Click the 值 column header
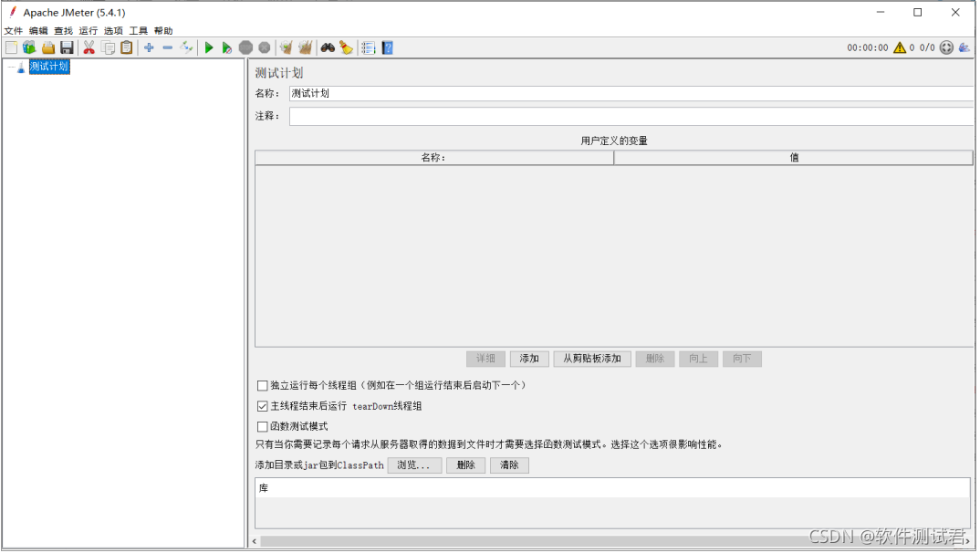The image size is (980, 553). [793, 158]
